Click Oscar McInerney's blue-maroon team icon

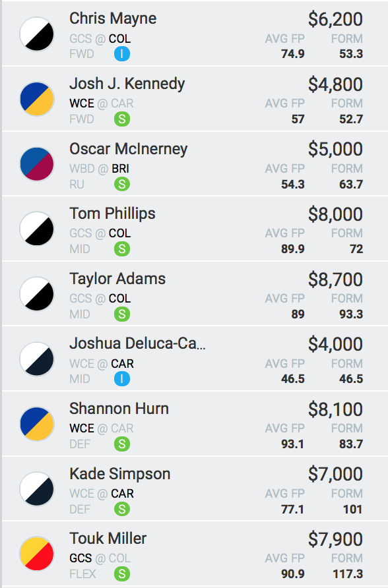point(37,164)
